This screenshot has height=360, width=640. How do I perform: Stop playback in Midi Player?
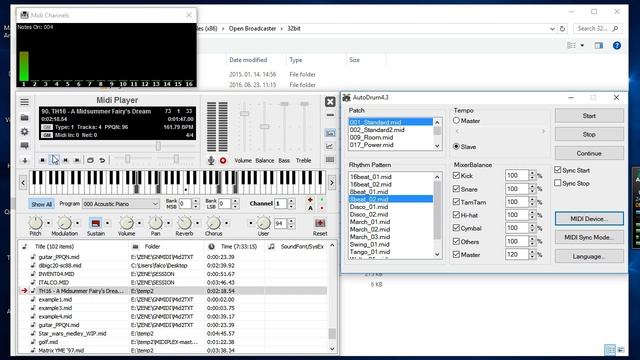(x=42, y=160)
